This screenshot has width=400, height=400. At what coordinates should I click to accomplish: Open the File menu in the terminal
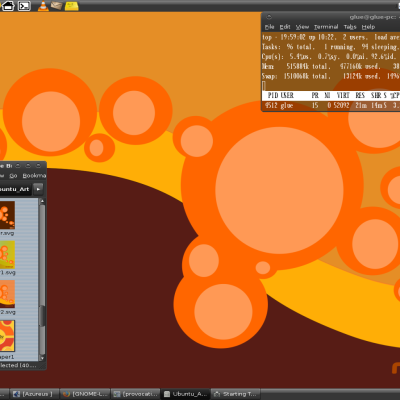269,27
